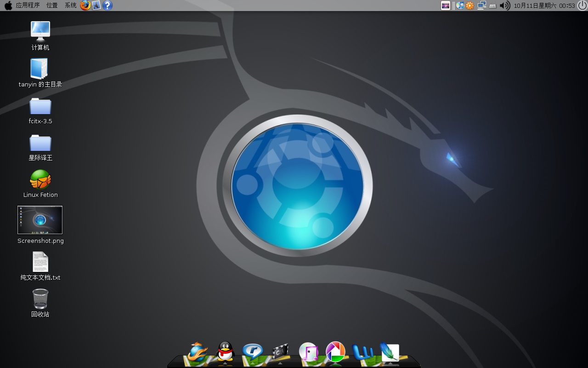Click the orange update notifier icon

coord(469,6)
